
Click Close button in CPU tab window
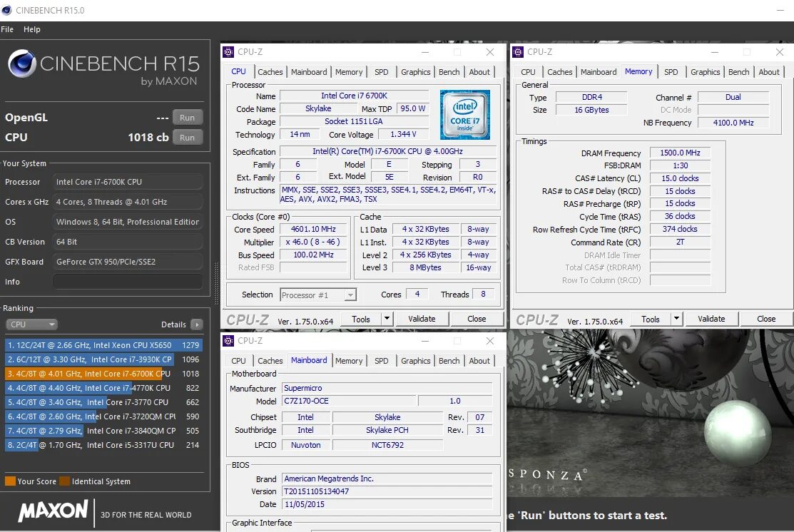pos(477,319)
